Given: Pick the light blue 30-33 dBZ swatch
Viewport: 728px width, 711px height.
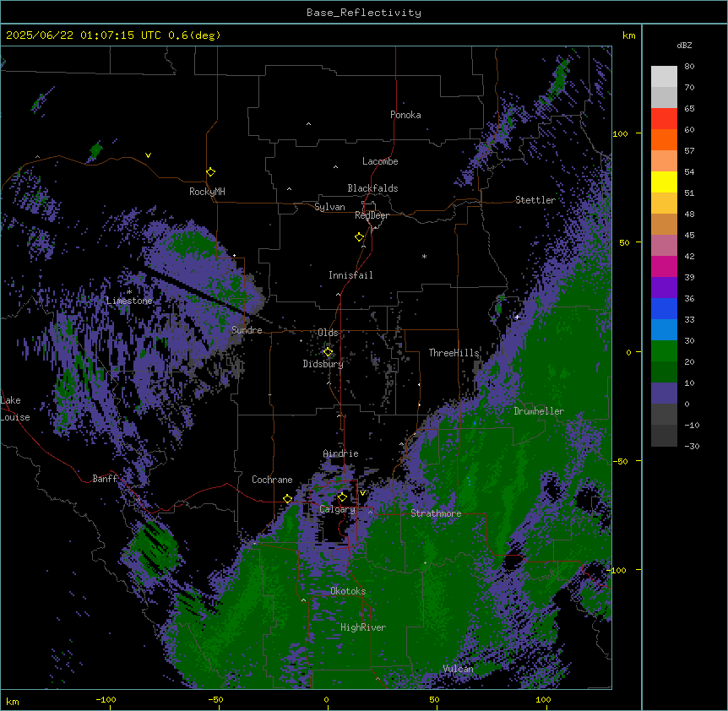Looking at the screenshot, I should tap(664, 330).
